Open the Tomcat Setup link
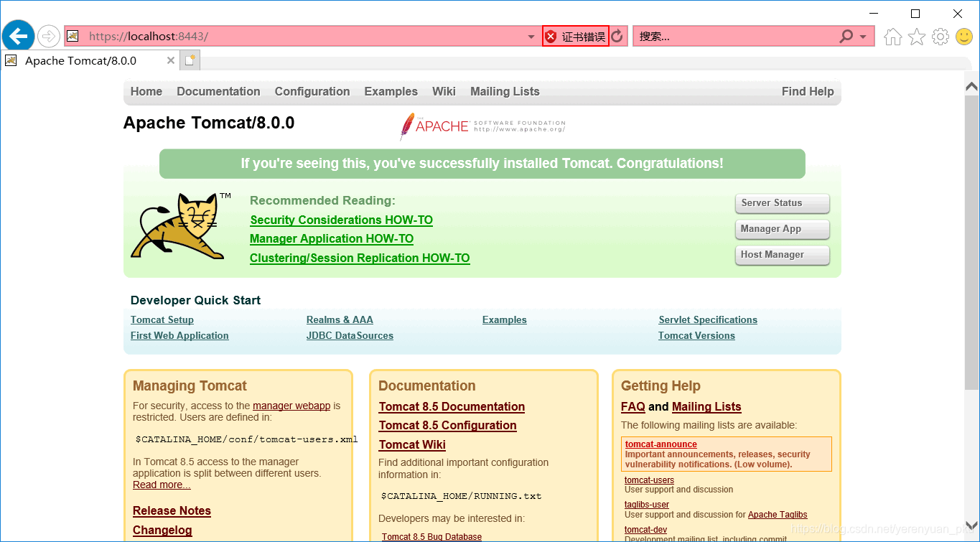This screenshot has width=980, height=542. pyautogui.click(x=162, y=319)
